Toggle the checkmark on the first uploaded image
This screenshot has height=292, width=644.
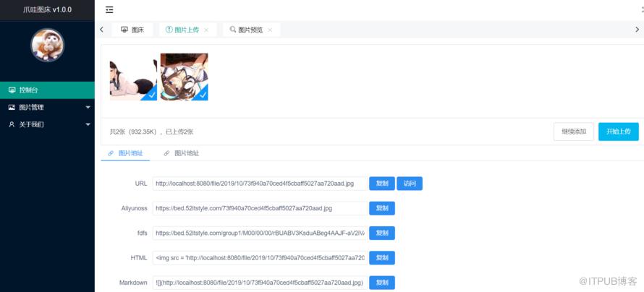click(x=150, y=94)
